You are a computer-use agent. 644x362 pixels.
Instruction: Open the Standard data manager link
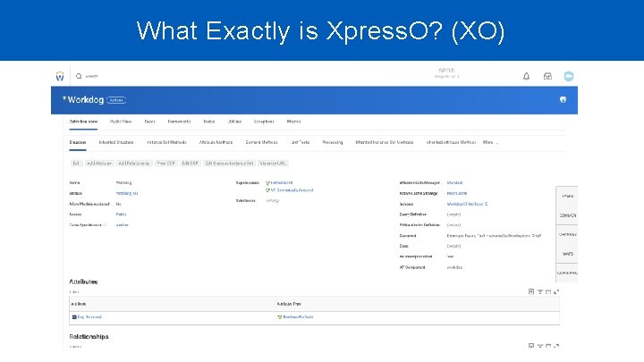[454, 182]
